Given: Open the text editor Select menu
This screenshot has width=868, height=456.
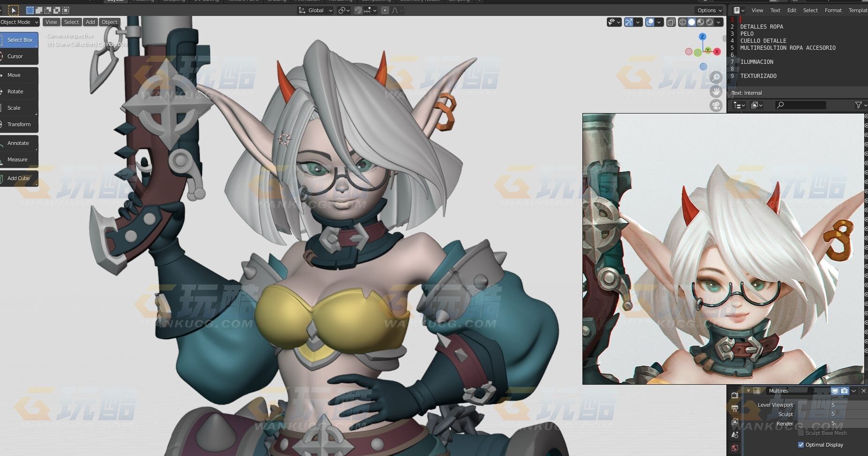Looking at the screenshot, I should point(810,10).
